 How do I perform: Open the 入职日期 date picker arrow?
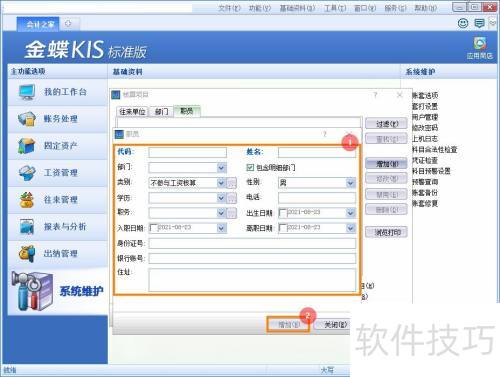pos(222,228)
